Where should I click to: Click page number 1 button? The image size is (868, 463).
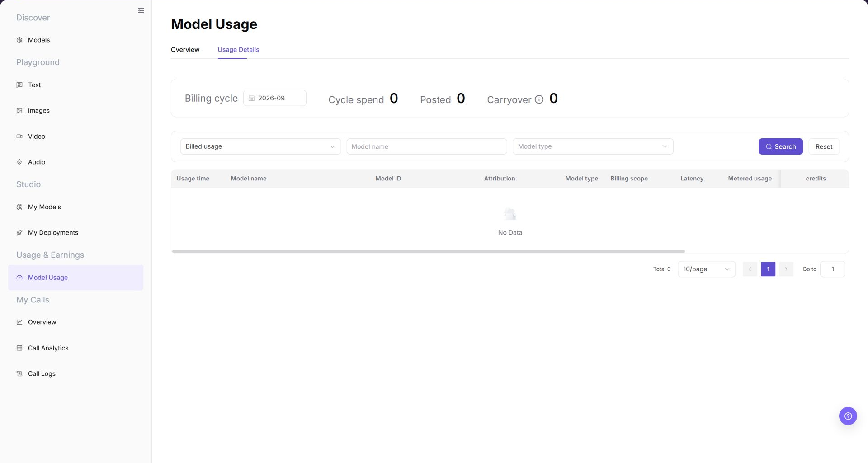pos(768,269)
